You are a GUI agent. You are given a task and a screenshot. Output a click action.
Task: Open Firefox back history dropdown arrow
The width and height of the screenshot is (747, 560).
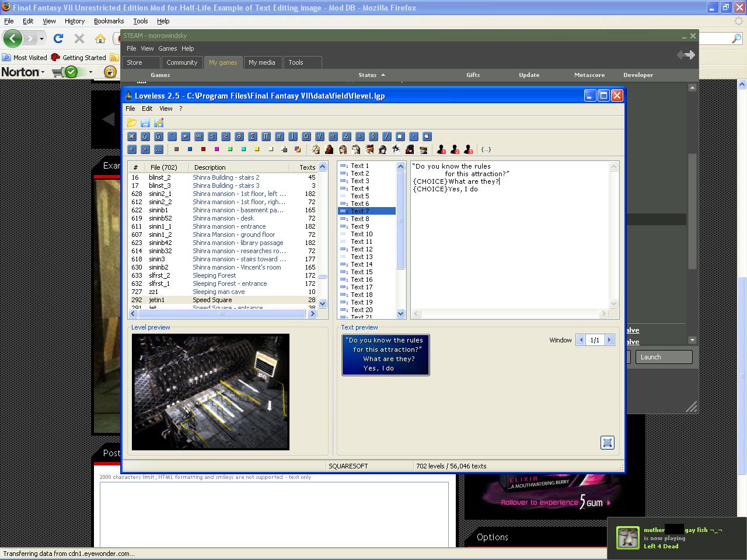click(41, 38)
